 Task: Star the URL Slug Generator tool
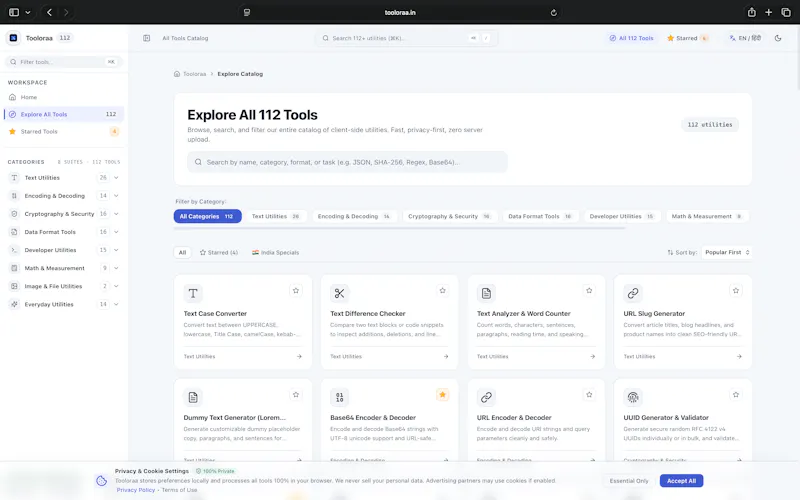tap(736, 291)
